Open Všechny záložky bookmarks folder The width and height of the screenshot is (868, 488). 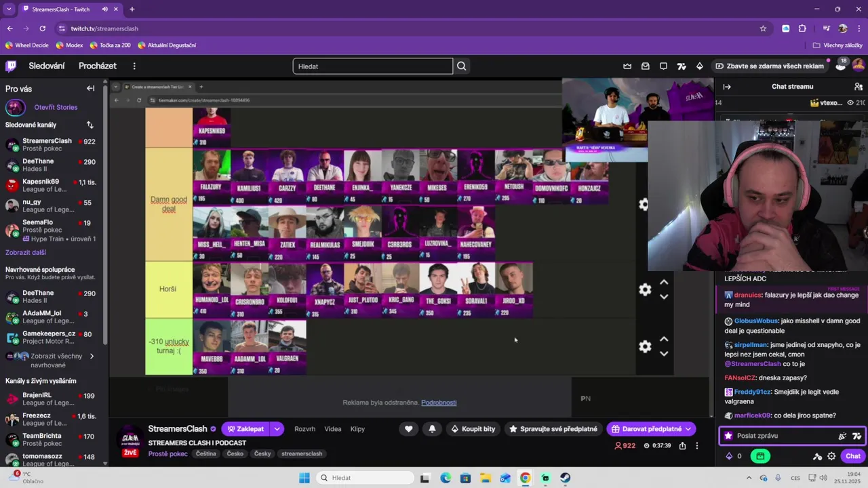click(x=838, y=45)
